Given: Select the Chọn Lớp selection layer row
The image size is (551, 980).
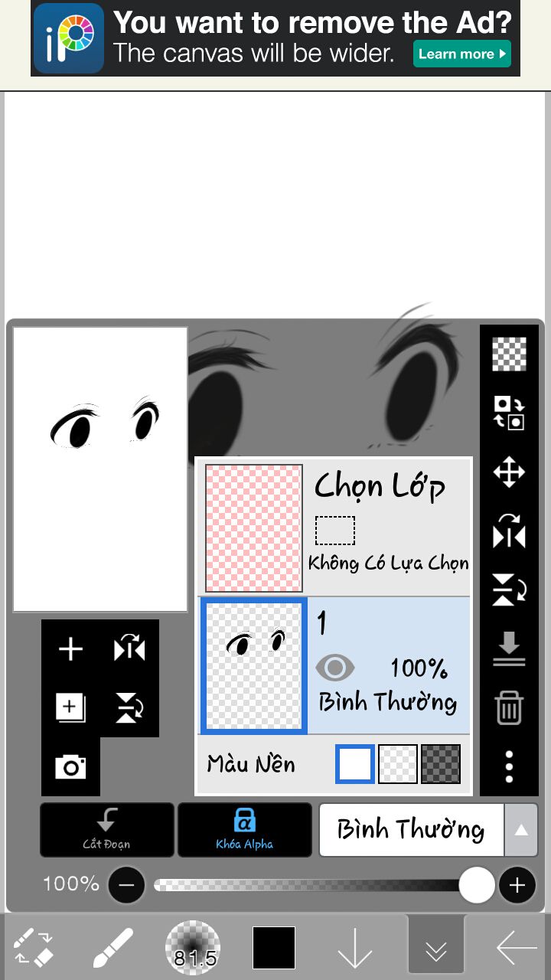Looking at the screenshot, I should point(334,528).
